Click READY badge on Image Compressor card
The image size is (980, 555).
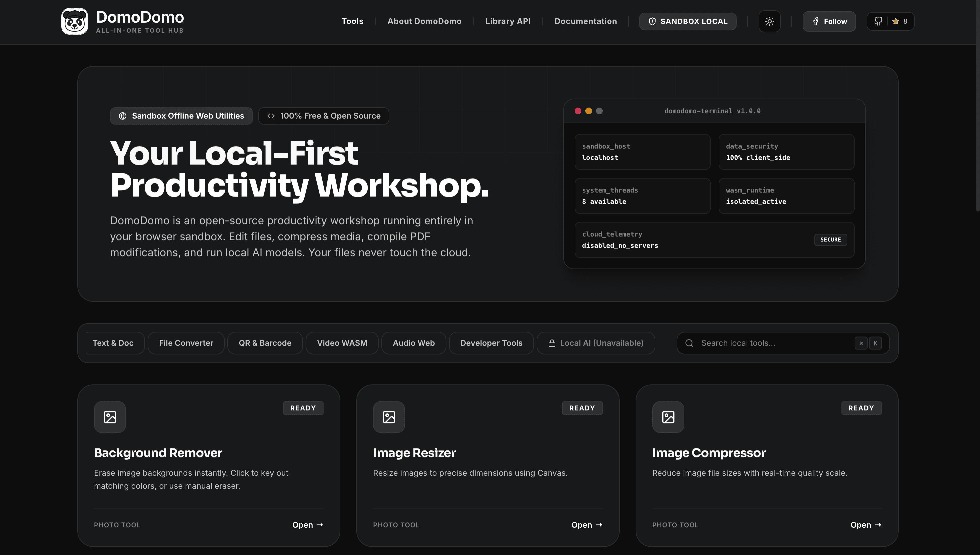(x=861, y=408)
